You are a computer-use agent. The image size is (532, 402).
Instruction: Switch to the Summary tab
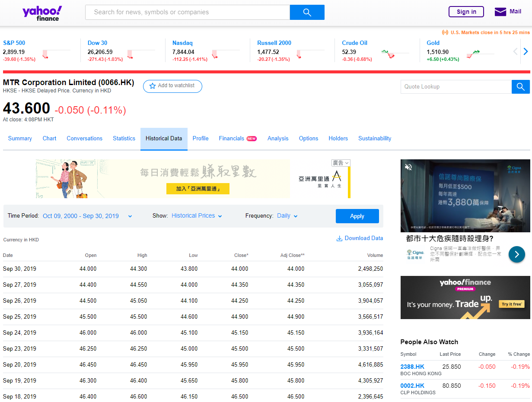20,139
